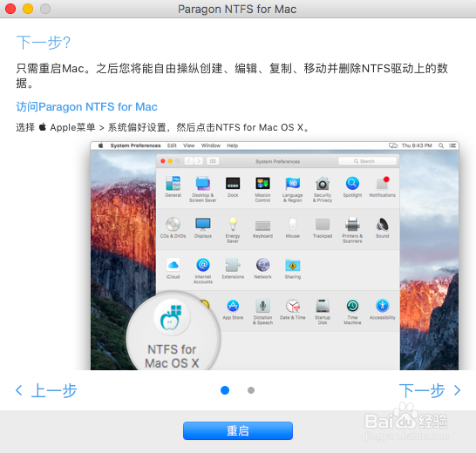The height and width of the screenshot is (453, 476).
Task: Click the Printers & Scanners icon
Action: point(352,224)
